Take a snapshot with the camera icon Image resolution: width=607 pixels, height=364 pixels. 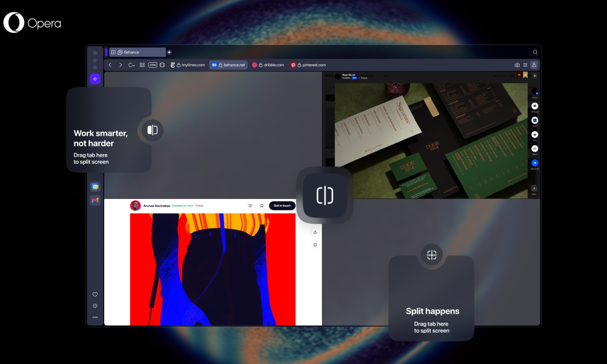click(517, 65)
